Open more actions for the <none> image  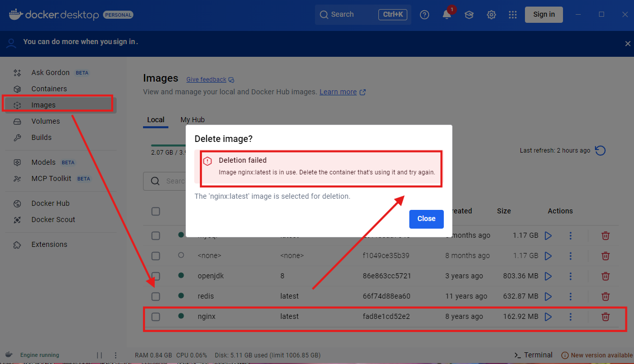click(571, 256)
